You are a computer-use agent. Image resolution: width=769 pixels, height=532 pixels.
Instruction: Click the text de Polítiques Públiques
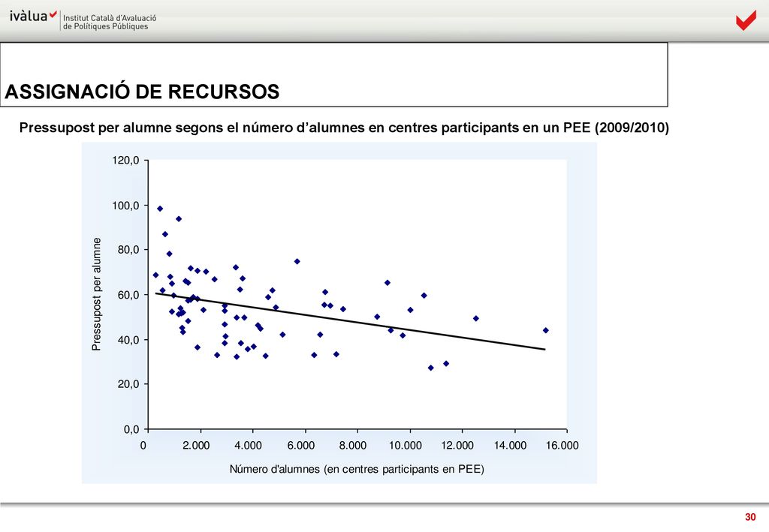click(105, 26)
